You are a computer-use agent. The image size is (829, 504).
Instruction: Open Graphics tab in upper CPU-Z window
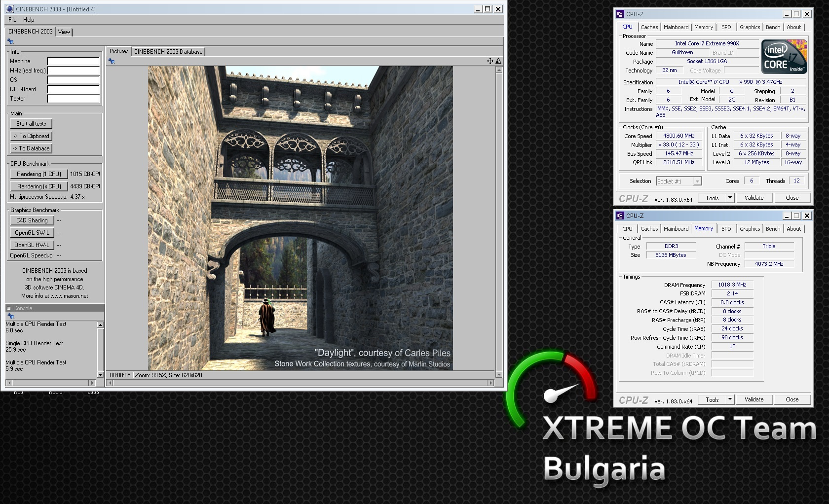[750, 27]
